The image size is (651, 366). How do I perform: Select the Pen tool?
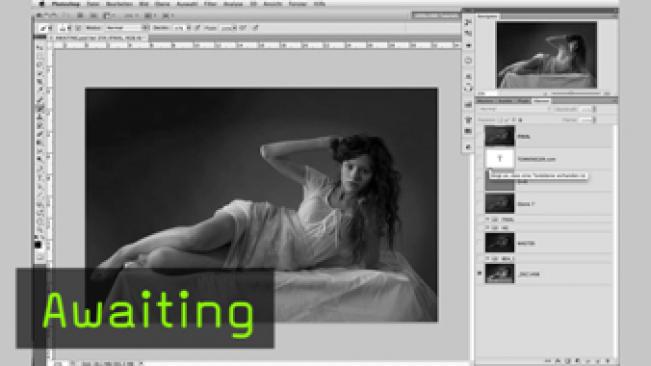tap(40, 168)
